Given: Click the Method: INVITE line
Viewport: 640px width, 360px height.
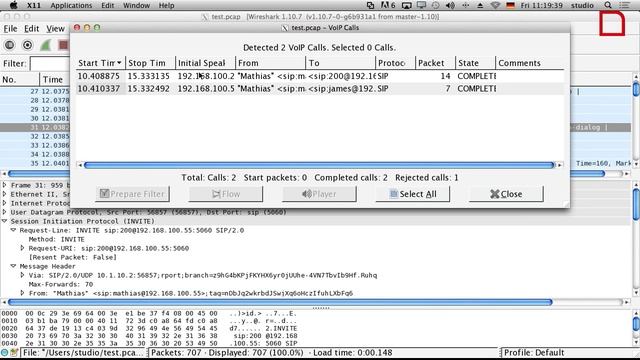Looking at the screenshot, I should click(x=57, y=239).
